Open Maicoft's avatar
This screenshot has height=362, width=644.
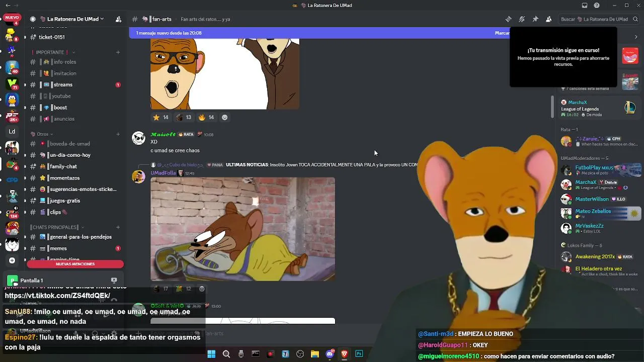pyautogui.click(x=138, y=138)
